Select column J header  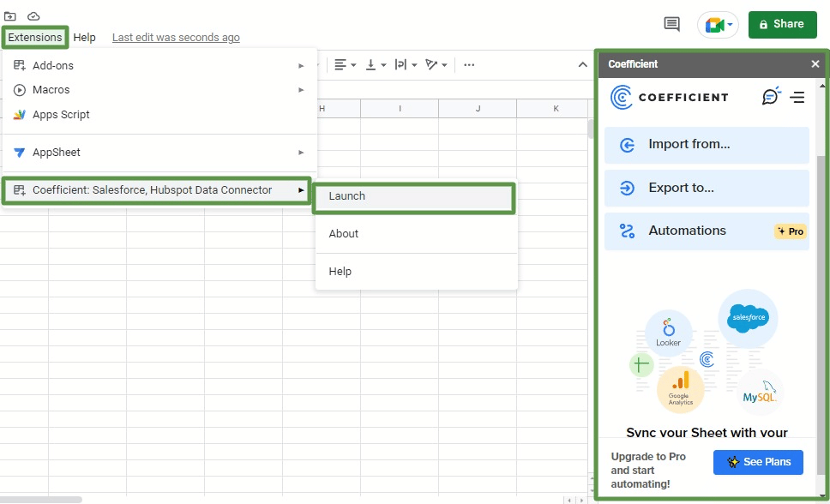(478, 109)
